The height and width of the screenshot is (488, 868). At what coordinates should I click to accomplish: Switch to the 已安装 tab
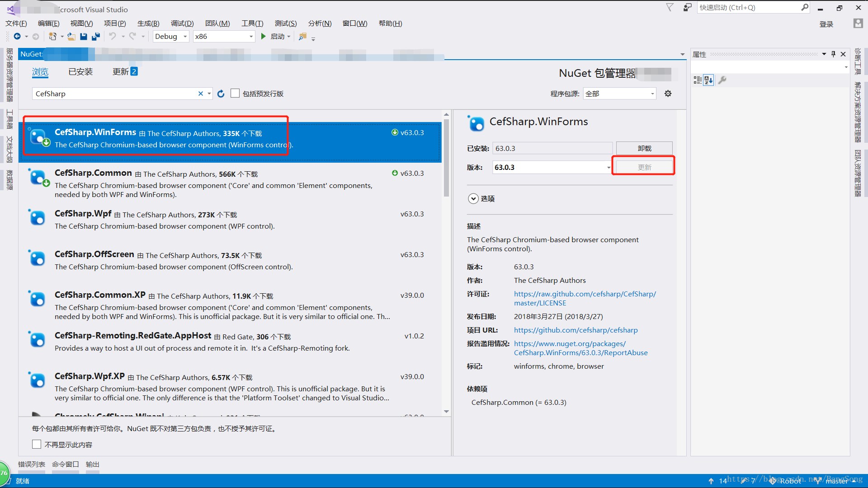click(80, 72)
